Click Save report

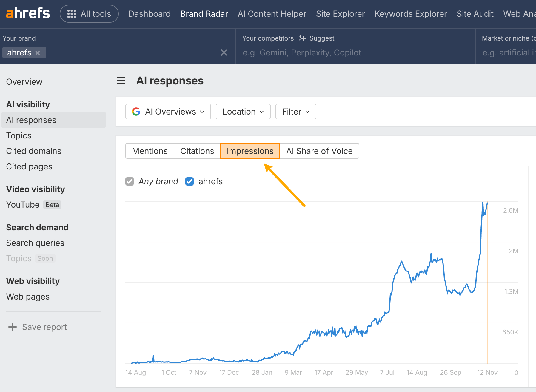tap(44, 327)
